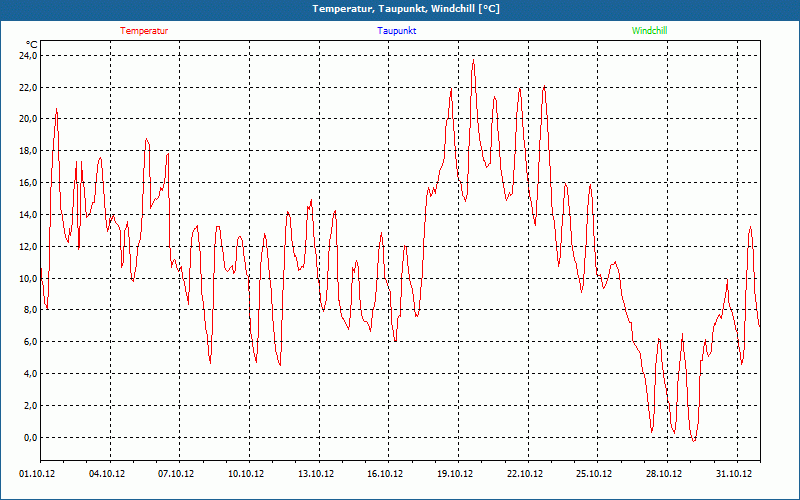The image size is (800, 500).
Task: Toggle the green Windchill legend entry
Action: [x=649, y=31]
